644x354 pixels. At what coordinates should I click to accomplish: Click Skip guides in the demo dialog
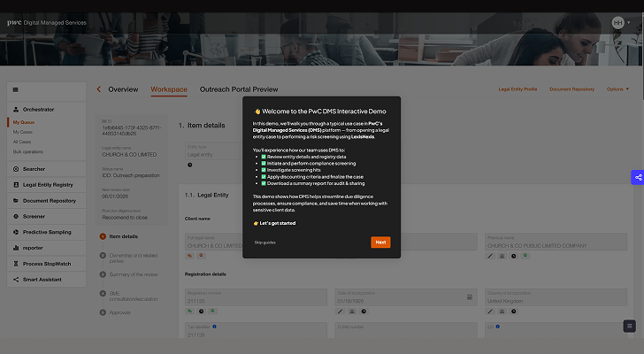[264, 242]
